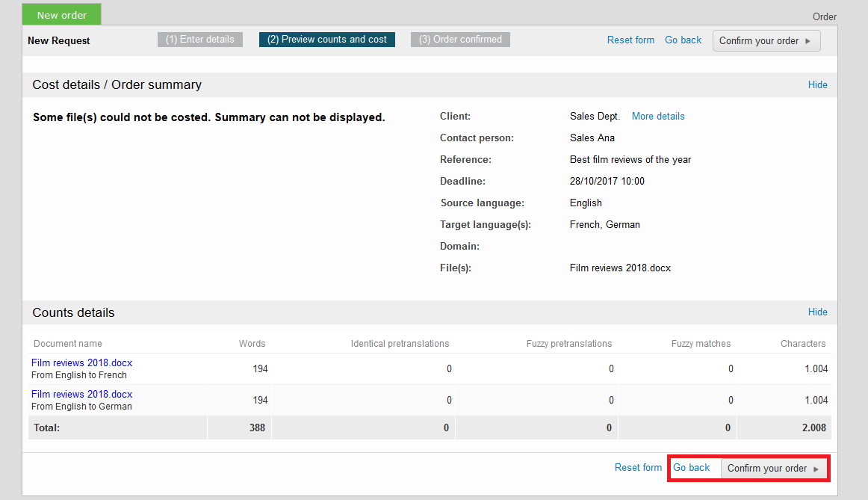Click Go back link in top header
868x500 pixels.
(683, 40)
